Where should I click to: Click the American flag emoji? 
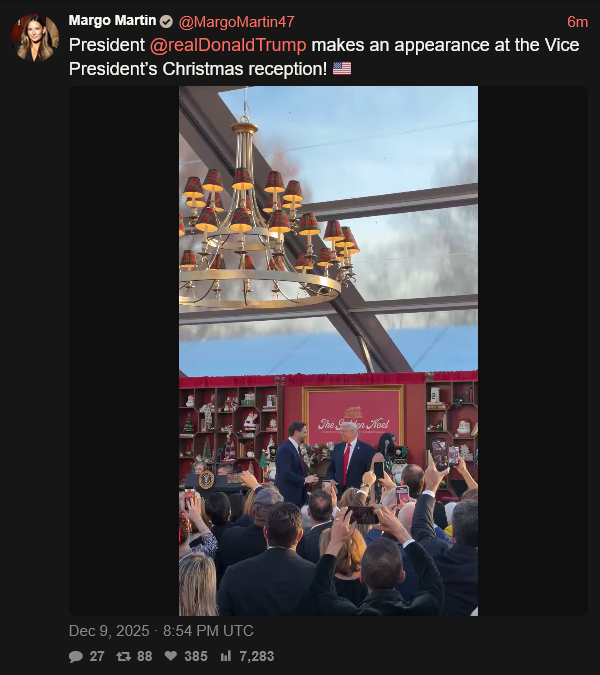342,68
